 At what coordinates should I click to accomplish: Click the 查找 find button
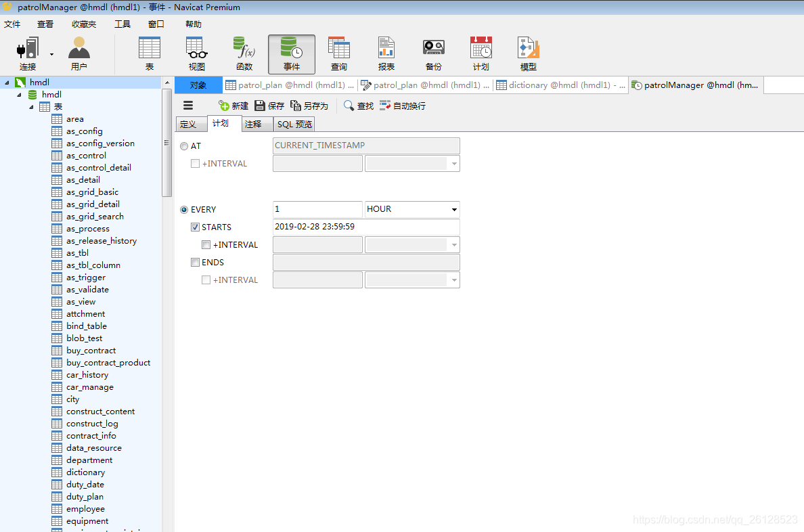point(359,106)
